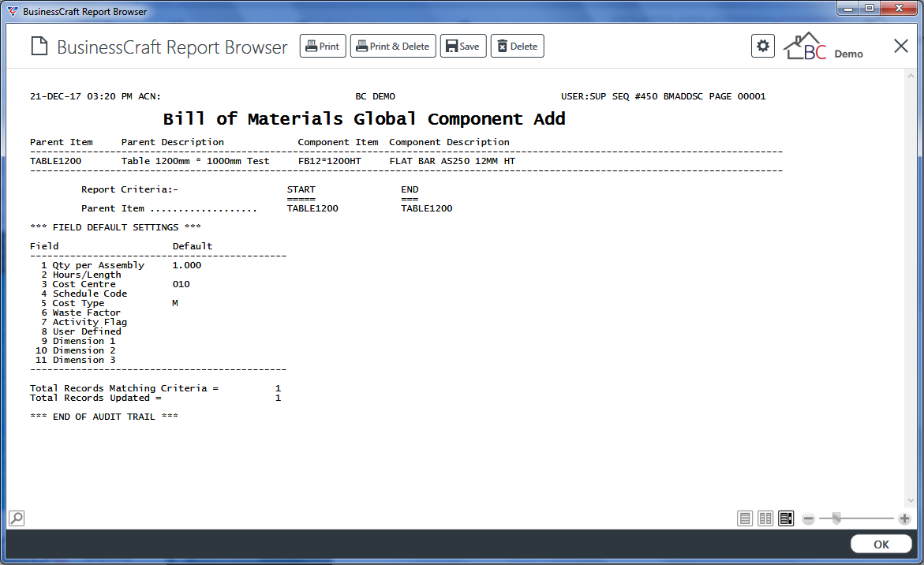Click the 'Waste Factor' field line

pos(80,312)
